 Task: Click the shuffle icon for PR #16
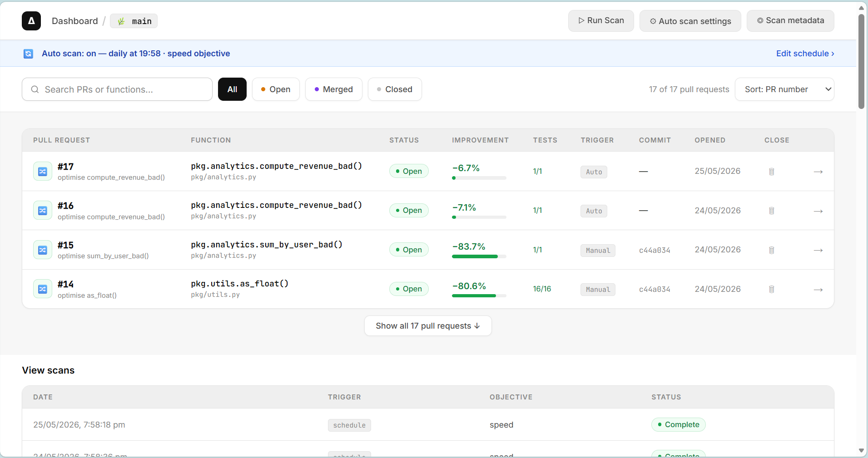point(43,211)
